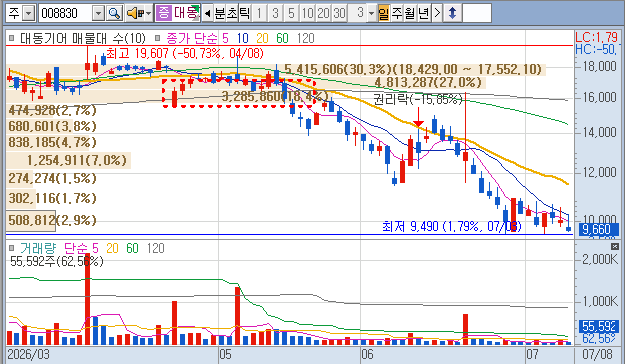Click the 3,285,860 volume profile label
Image resolution: width=625 pixels, height=364 pixels.
click(x=275, y=96)
